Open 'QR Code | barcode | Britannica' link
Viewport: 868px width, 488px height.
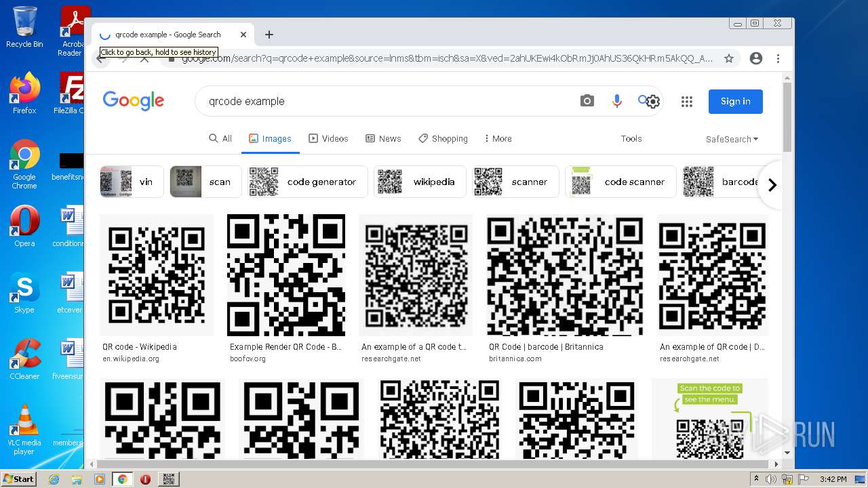tap(546, 347)
